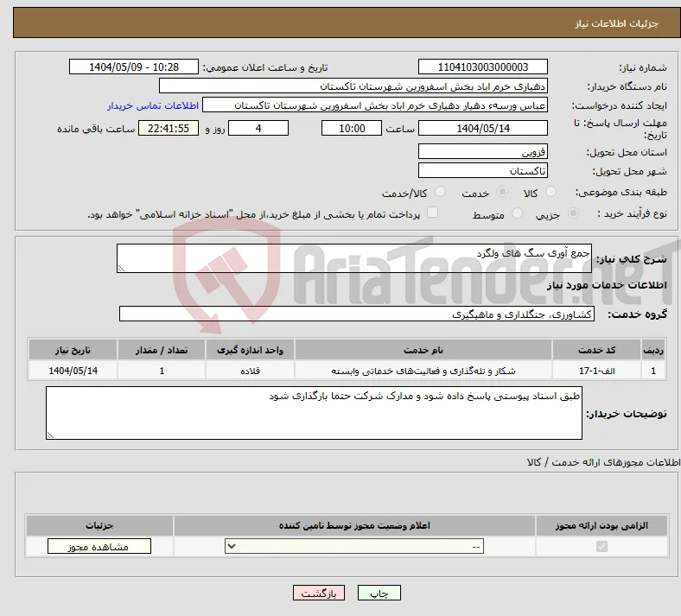
Task: Click the شماره نیاز field 1104103003000003
Action: click(x=483, y=67)
